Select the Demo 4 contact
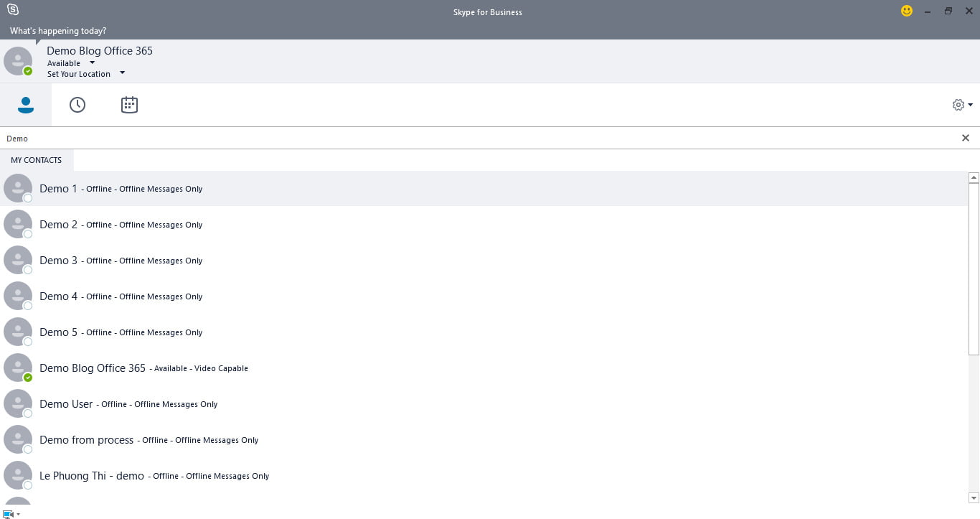This screenshot has height=519, width=980. pyautogui.click(x=484, y=296)
